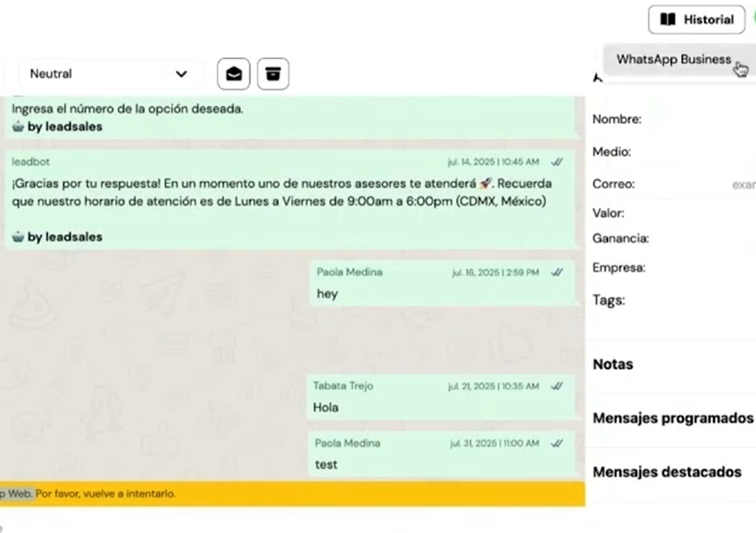Click the Neutral dropdown chevron
The height and width of the screenshot is (533, 756).
tap(181, 74)
